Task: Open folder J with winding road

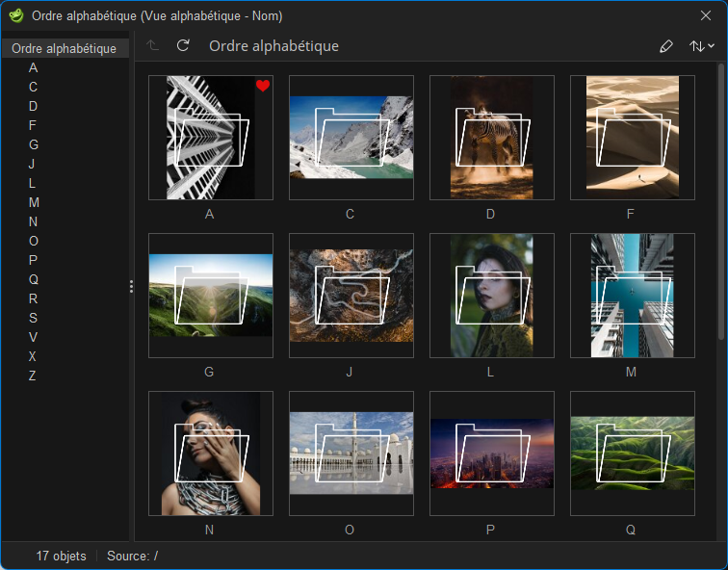Action: pyautogui.click(x=351, y=296)
